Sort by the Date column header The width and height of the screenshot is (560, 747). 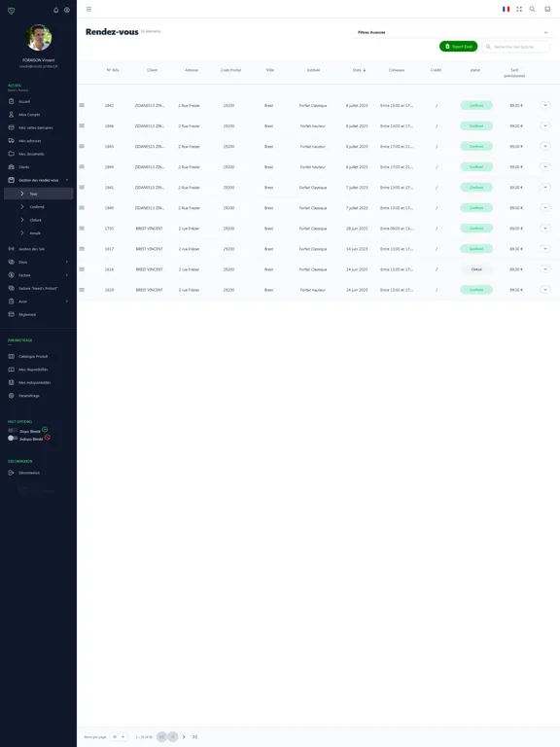359,70
